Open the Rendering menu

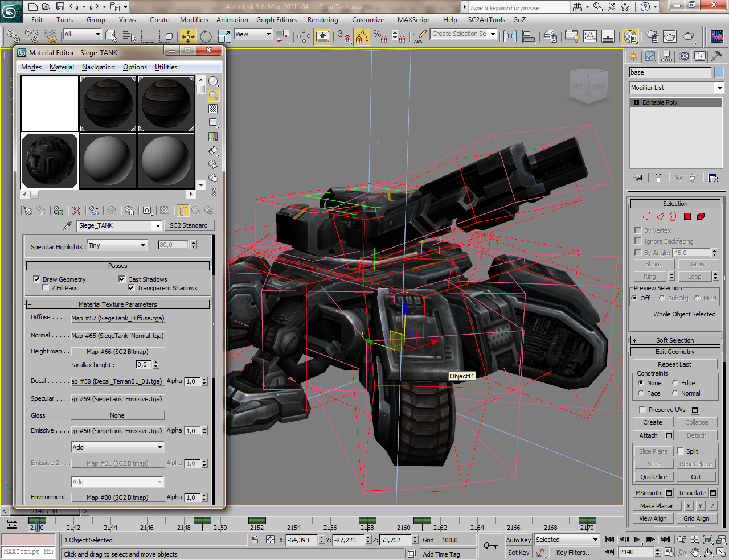[x=322, y=20]
